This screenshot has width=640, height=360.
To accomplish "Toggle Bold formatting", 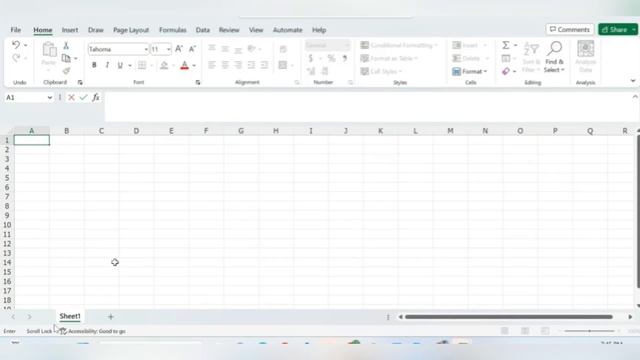I will pyautogui.click(x=94, y=65).
